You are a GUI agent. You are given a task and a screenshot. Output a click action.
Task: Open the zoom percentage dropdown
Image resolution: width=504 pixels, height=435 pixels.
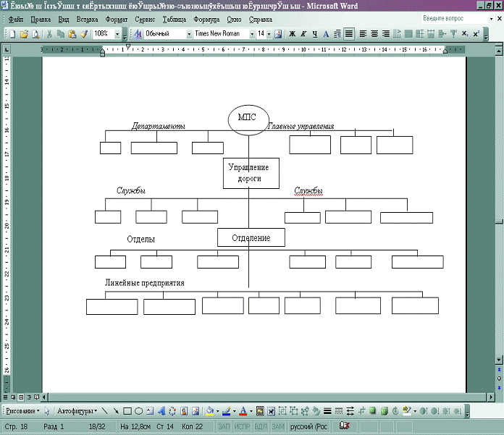coord(117,34)
